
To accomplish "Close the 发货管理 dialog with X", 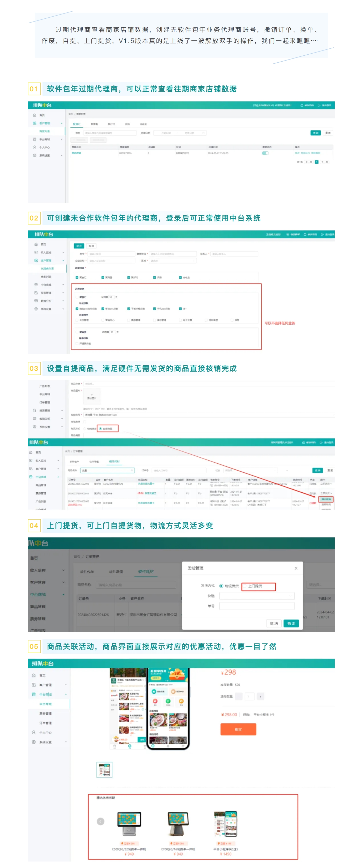I will point(296,568).
